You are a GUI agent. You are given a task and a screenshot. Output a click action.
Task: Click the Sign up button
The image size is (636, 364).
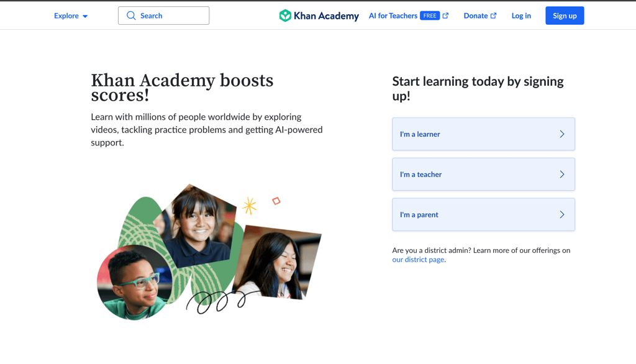point(564,15)
